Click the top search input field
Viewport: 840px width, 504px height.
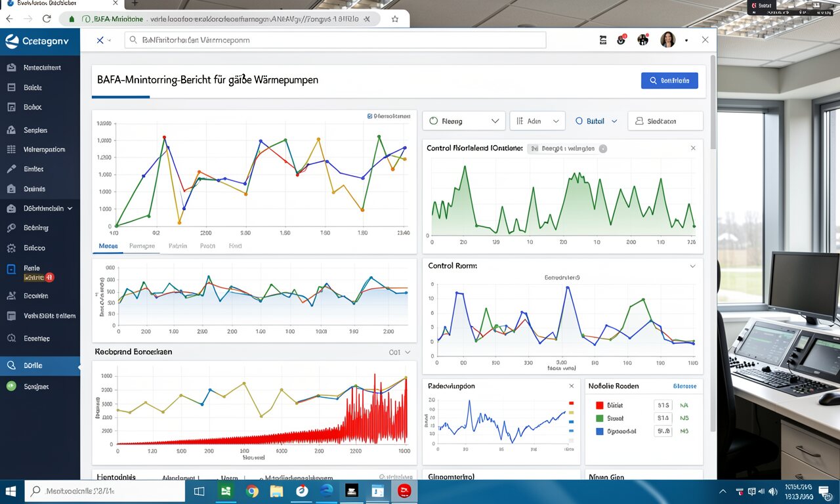coord(335,40)
